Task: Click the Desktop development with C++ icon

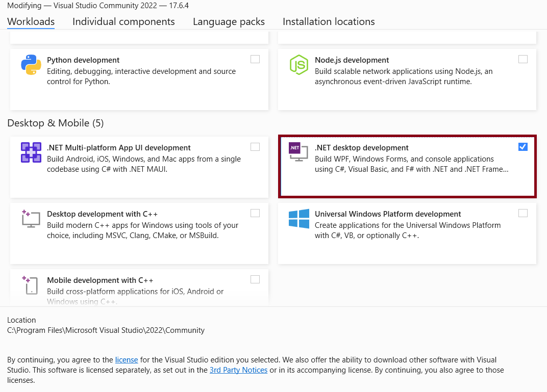Action: 31,218
